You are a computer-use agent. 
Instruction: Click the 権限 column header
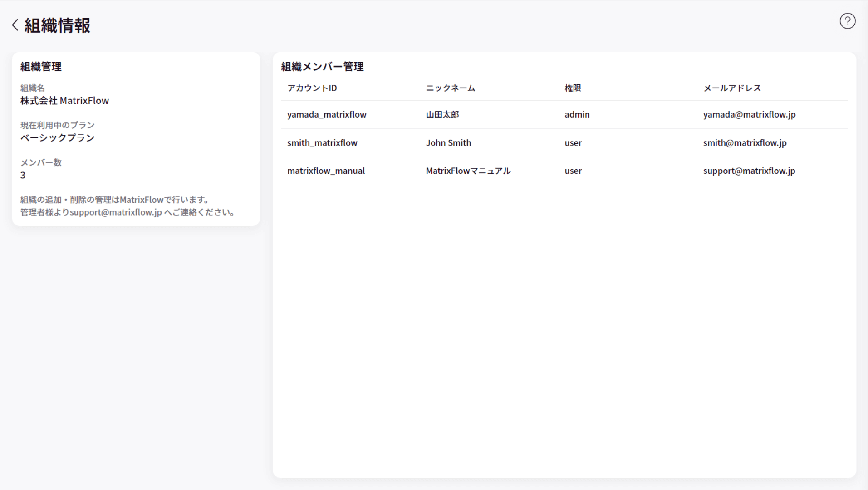pyautogui.click(x=573, y=88)
